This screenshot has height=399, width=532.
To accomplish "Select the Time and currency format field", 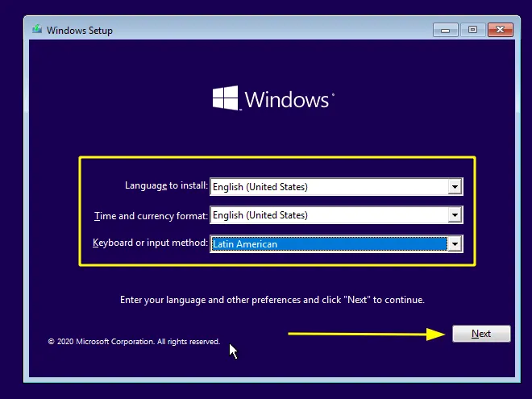I will (336, 215).
